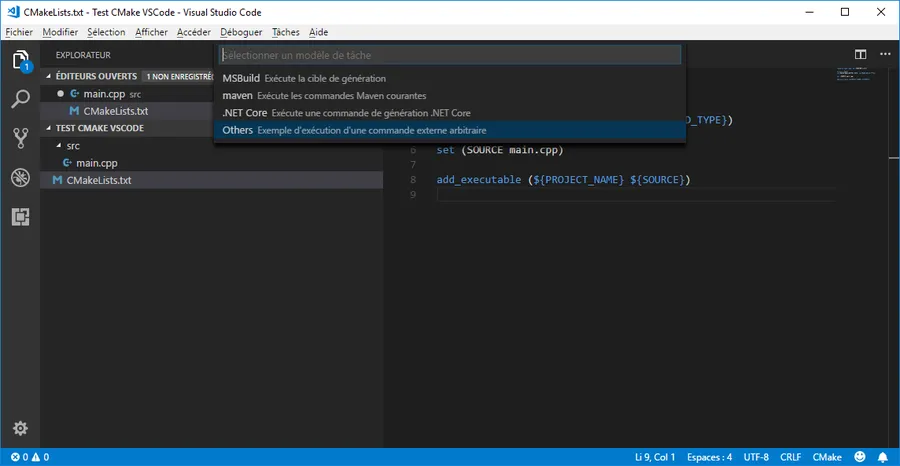Change language mode via CMake status item

(827, 457)
